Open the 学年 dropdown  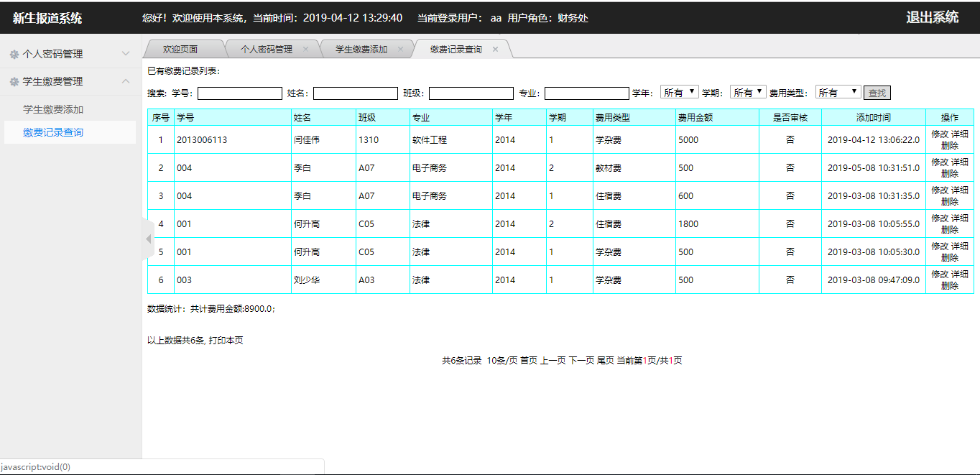pos(679,93)
